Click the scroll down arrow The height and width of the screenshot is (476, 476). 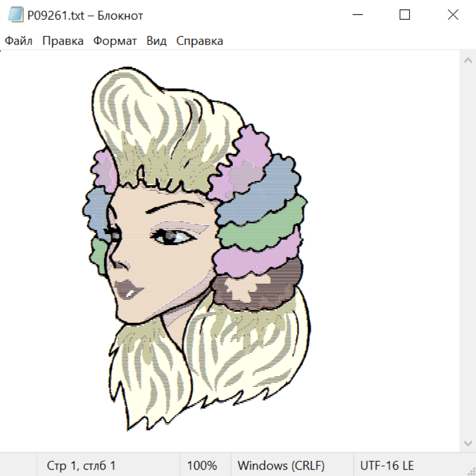(468, 443)
